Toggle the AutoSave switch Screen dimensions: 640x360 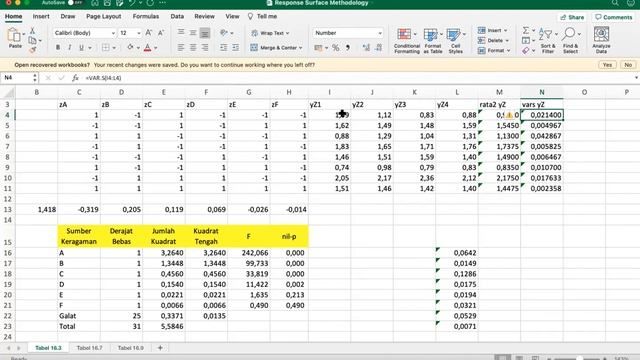point(75,2)
